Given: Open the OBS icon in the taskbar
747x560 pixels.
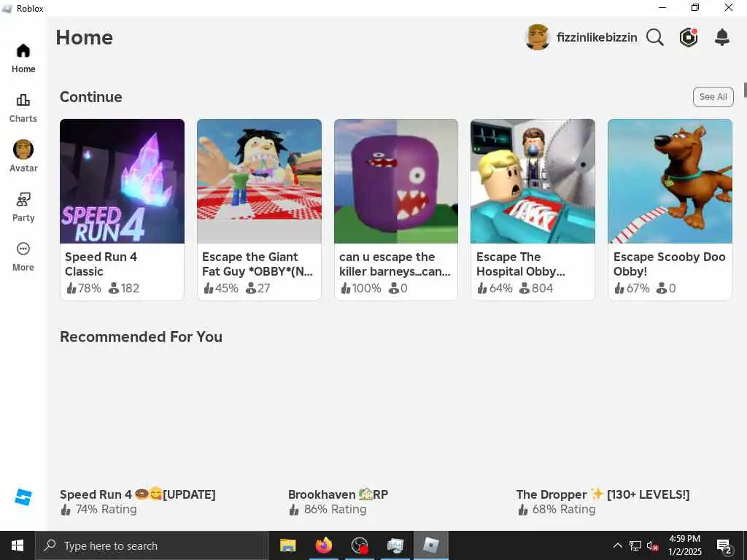Looking at the screenshot, I should click(359, 545).
